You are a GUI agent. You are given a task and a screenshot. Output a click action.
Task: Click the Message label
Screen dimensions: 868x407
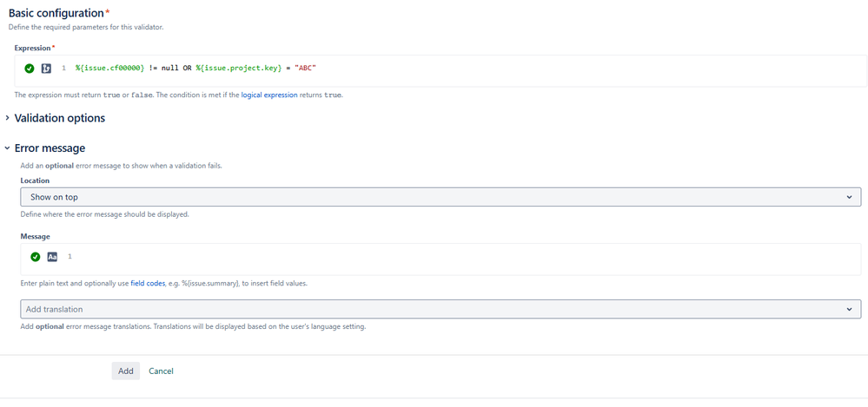pos(36,236)
